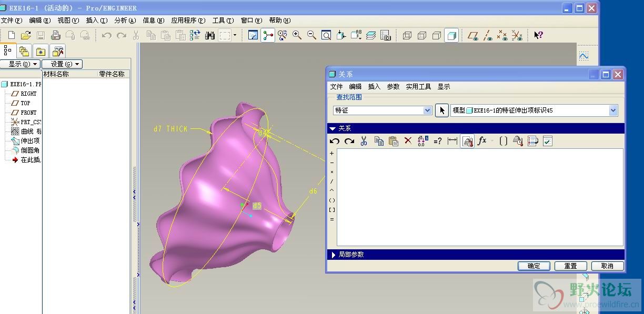
Task: Click the refit view icon
Action: [x=326, y=35]
